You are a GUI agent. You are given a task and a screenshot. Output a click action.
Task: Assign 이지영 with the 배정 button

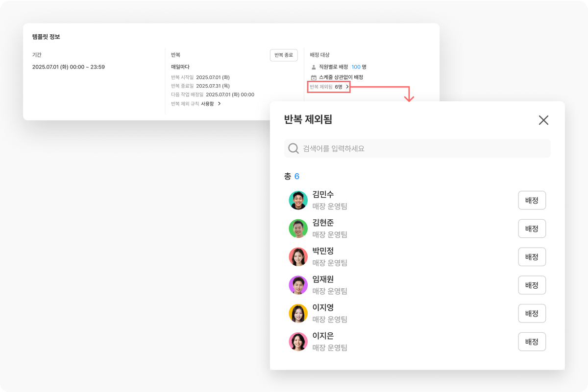click(532, 313)
